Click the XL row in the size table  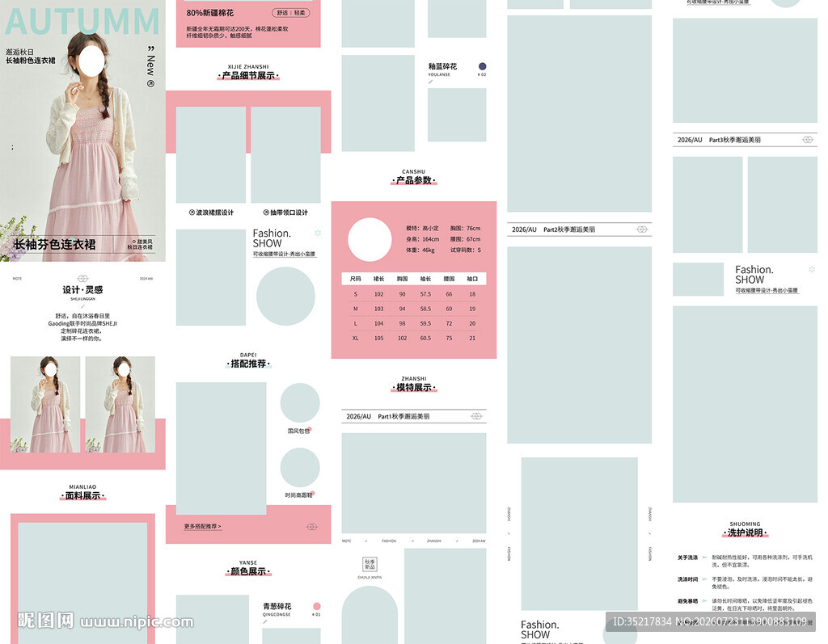tap(413, 339)
